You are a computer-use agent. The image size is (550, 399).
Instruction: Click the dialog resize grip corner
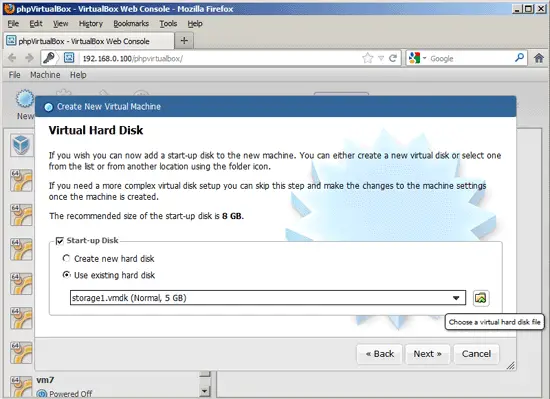[x=511, y=365]
